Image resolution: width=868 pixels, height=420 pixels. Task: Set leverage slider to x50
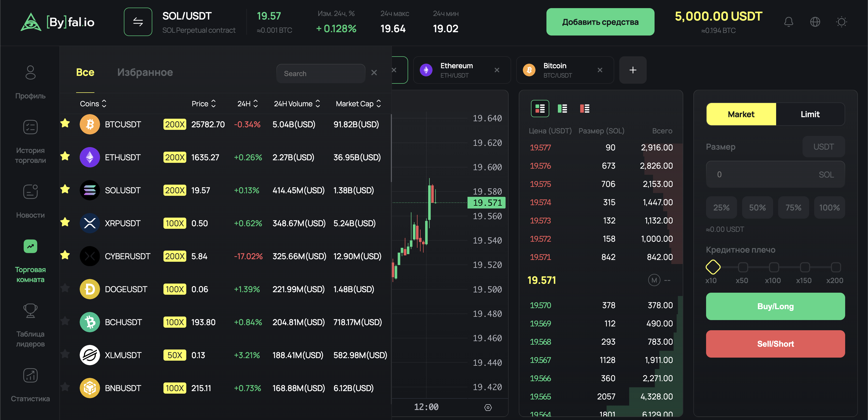[743, 267]
